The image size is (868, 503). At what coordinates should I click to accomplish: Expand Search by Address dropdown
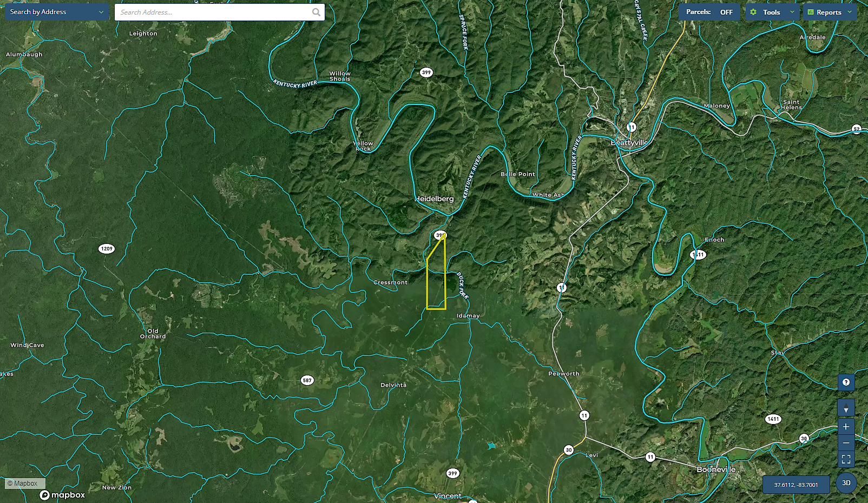click(x=57, y=12)
